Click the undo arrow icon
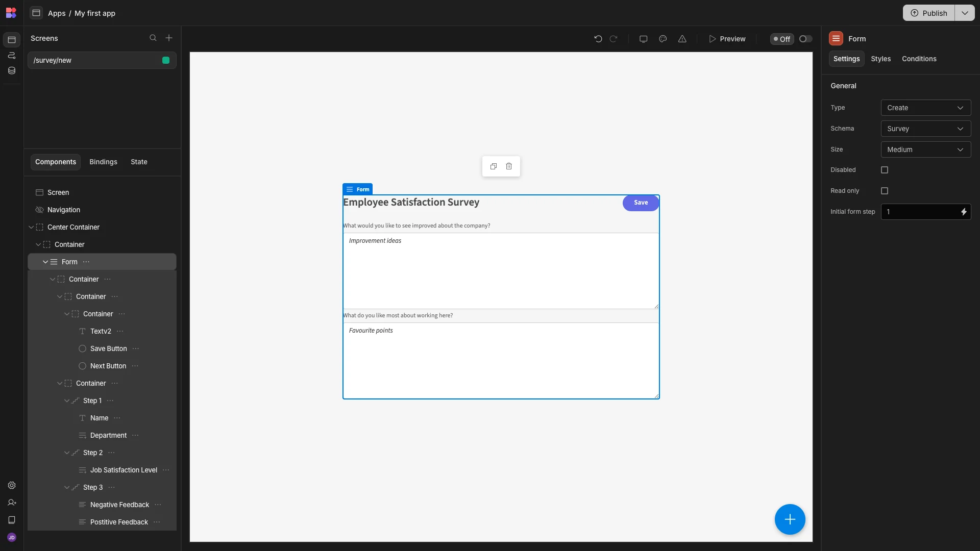Viewport: 980px width, 551px height. (598, 39)
